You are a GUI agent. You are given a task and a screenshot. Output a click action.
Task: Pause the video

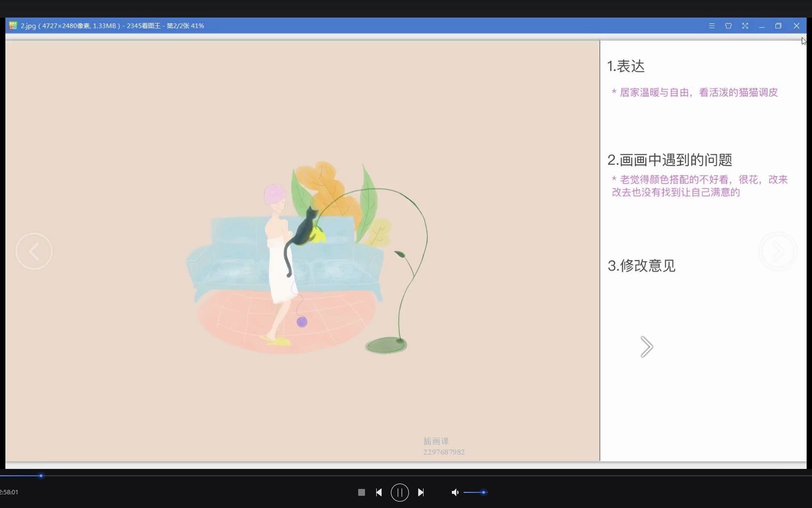coord(400,492)
